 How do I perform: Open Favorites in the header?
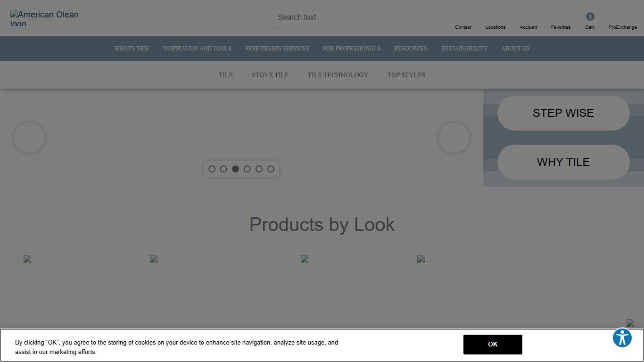point(561,27)
